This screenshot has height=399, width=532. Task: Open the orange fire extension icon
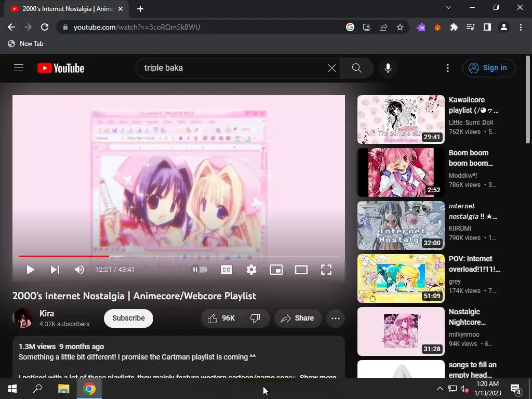[x=437, y=27]
